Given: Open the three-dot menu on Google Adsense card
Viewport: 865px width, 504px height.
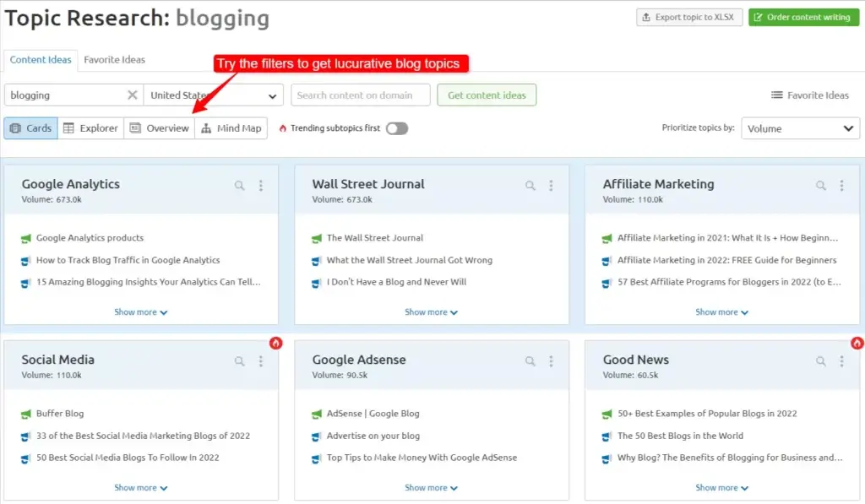Looking at the screenshot, I should 551,361.
